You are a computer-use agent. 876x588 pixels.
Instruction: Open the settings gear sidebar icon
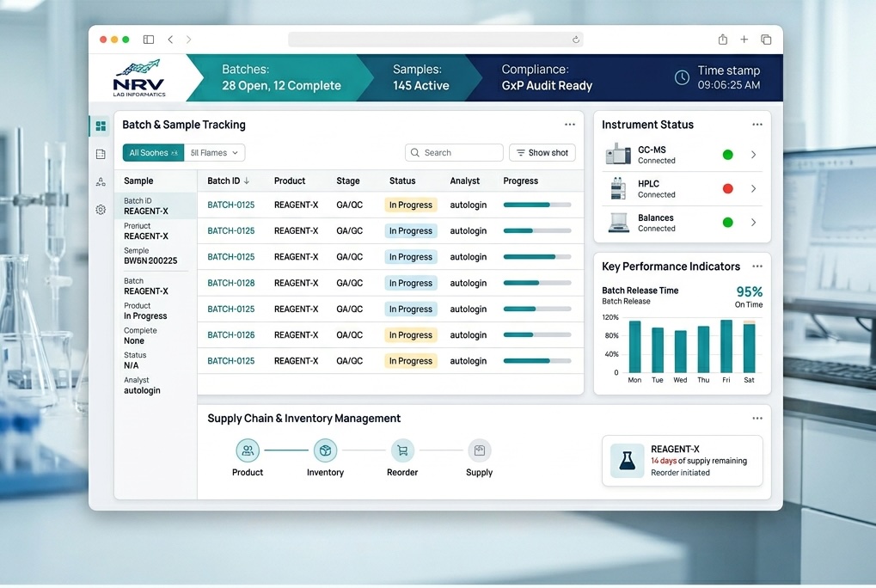point(101,210)
